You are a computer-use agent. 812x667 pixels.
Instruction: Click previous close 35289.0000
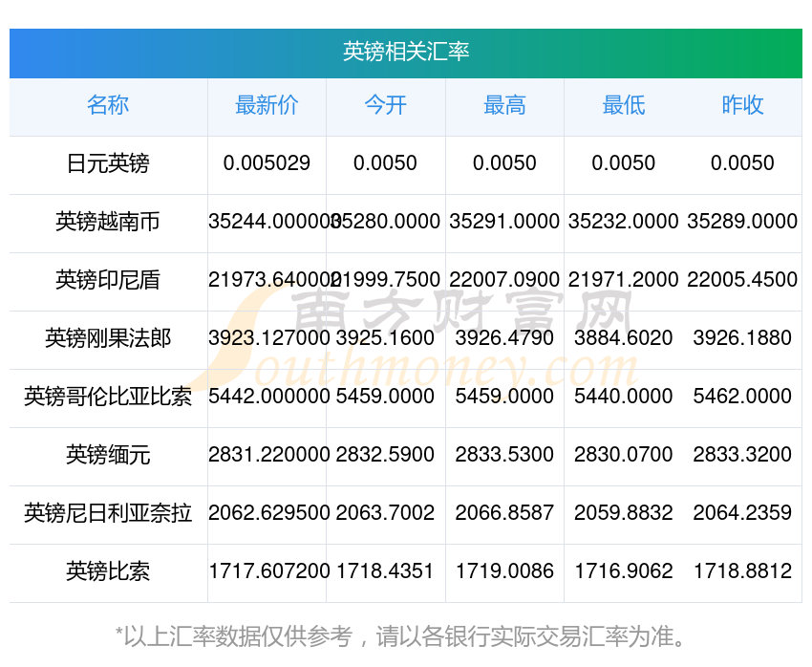tap(742, 221)
